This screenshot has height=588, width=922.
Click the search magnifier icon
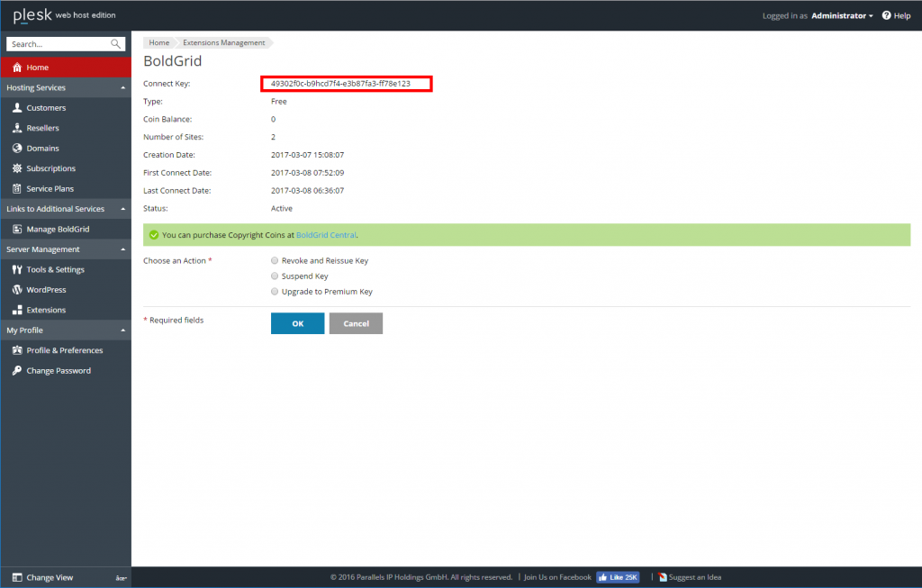point(115,44)
